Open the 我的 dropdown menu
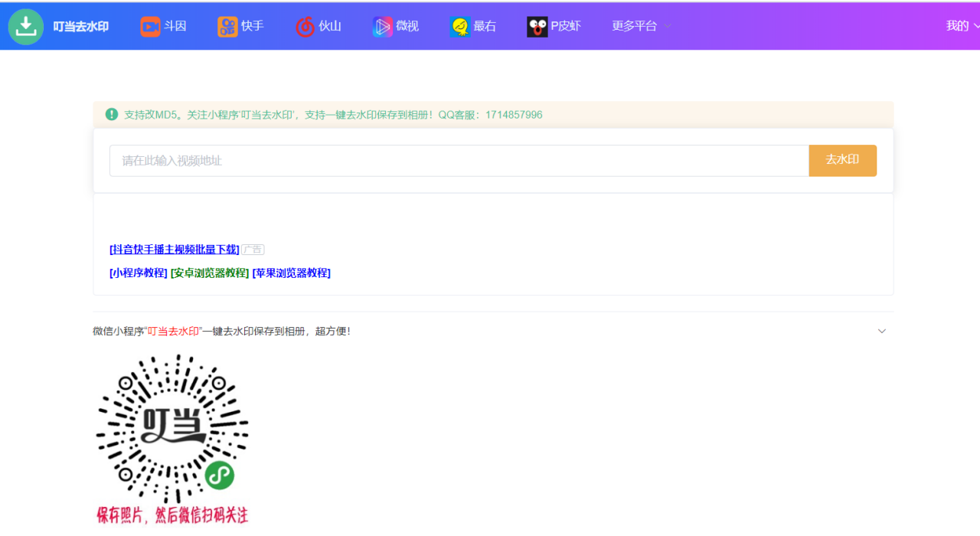This screenshot has height=536, width=980. [961, 25]
